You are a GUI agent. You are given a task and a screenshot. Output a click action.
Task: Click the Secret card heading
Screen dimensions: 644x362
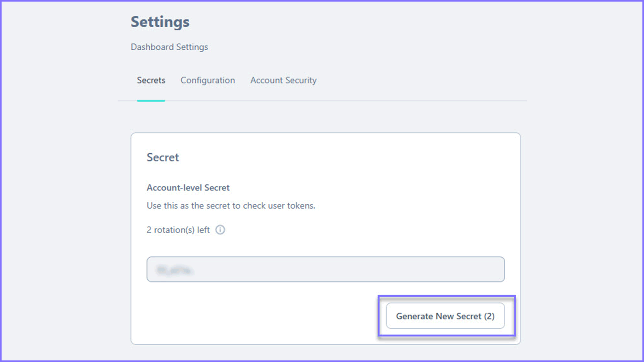(163, 157)
